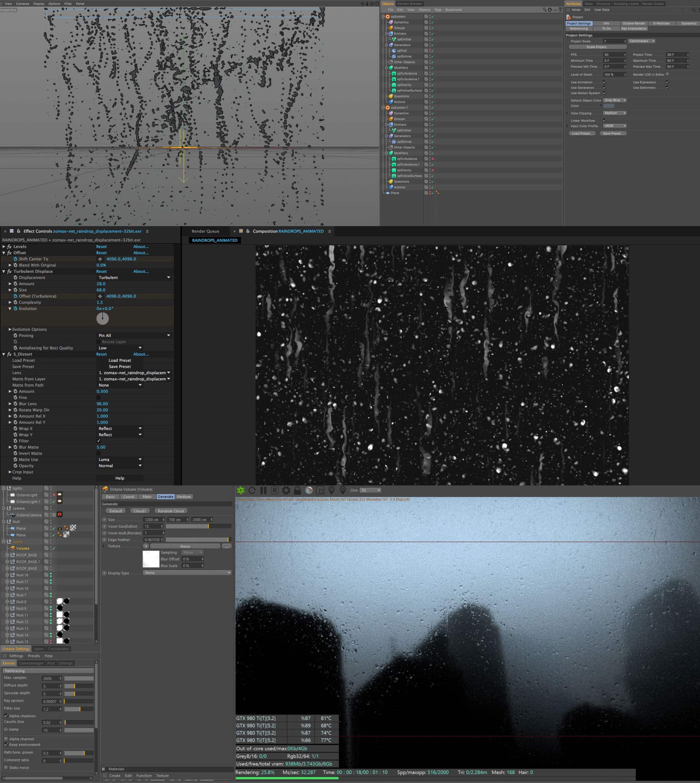Screen dimensions: 700x783
Task: Click the lock icon beside Effect Controls tab
Action: (18, 231)
